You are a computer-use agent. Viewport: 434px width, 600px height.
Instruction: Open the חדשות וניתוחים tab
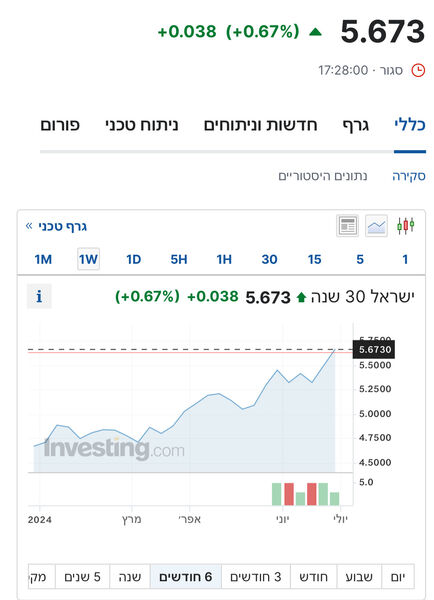click(x=261, y=125)
